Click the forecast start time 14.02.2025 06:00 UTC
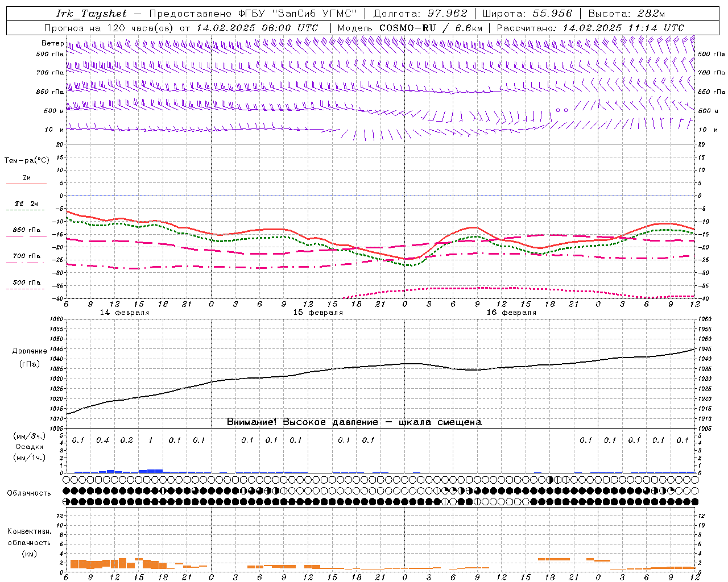728x582 pixels. click(257, 28)
